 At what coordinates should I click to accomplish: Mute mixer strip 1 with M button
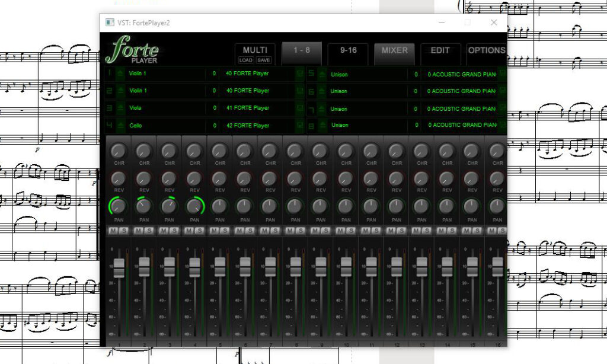click(x=113, y=231)
